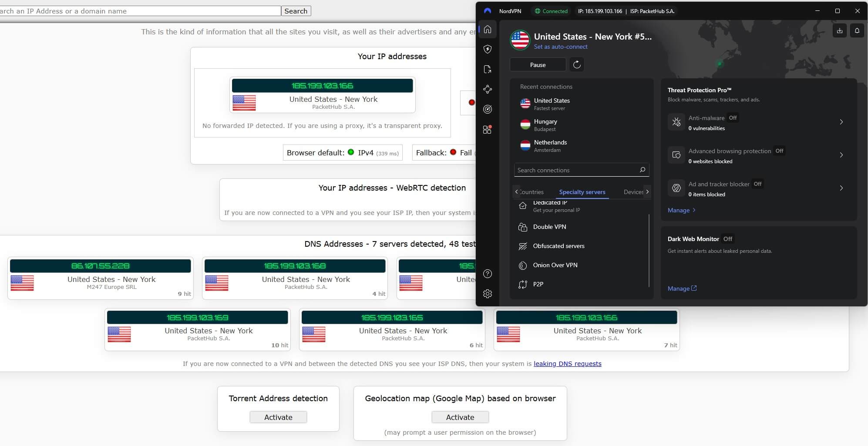Image resolution: width=868 pixels, height=446 pixels.
Task: Enable Anti-malware protection
Action: tap(732, 117)
